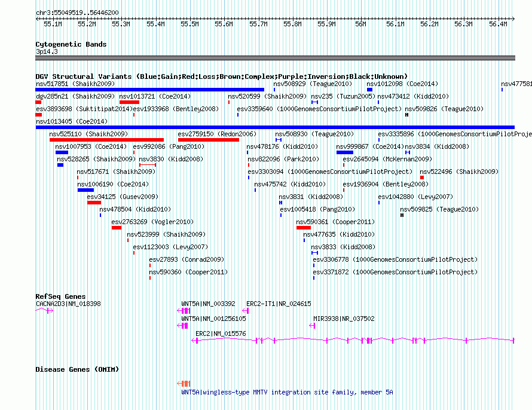
Task: Click the orange WNT5A OMIM gene glyph
Action: (184, 384)
